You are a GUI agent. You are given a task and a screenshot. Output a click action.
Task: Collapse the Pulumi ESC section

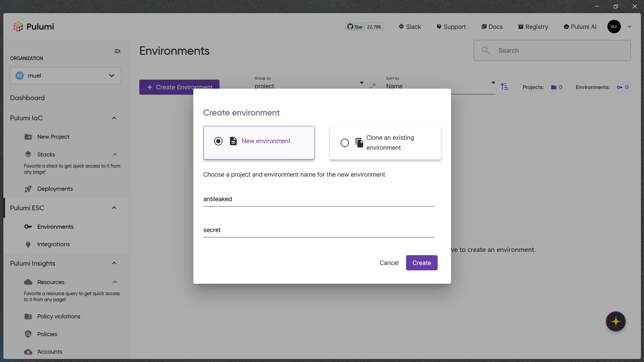tap(114, 208)
